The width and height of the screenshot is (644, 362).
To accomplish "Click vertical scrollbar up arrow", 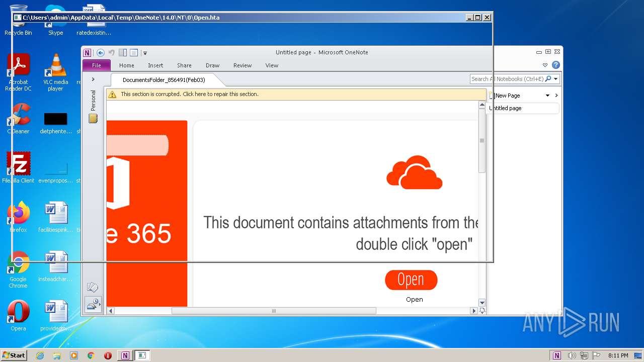I will tap(482, 105).
